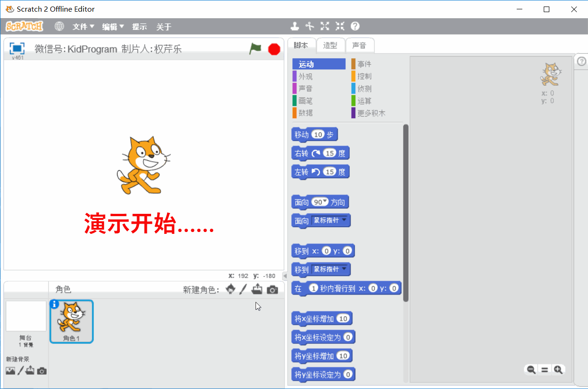
Task: Open direction dropdown in 面向 90 方向 block
Action: pyautogui.click(x=325, y=201)
